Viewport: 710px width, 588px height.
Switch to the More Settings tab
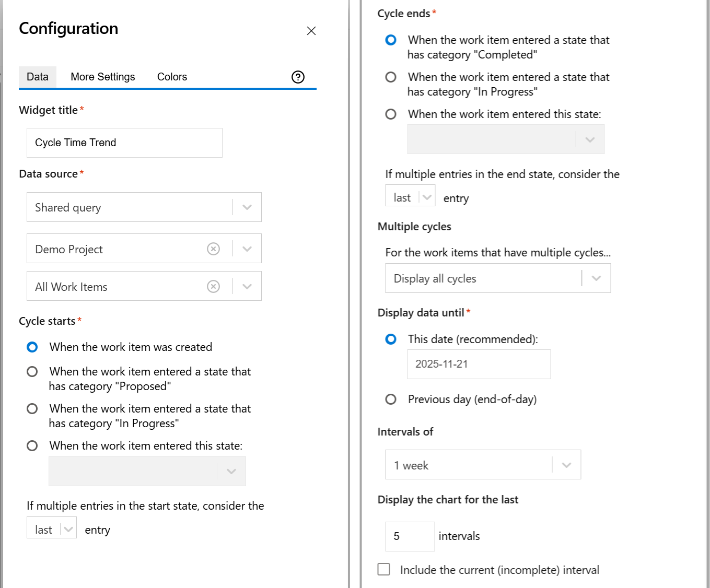point(102,77)
